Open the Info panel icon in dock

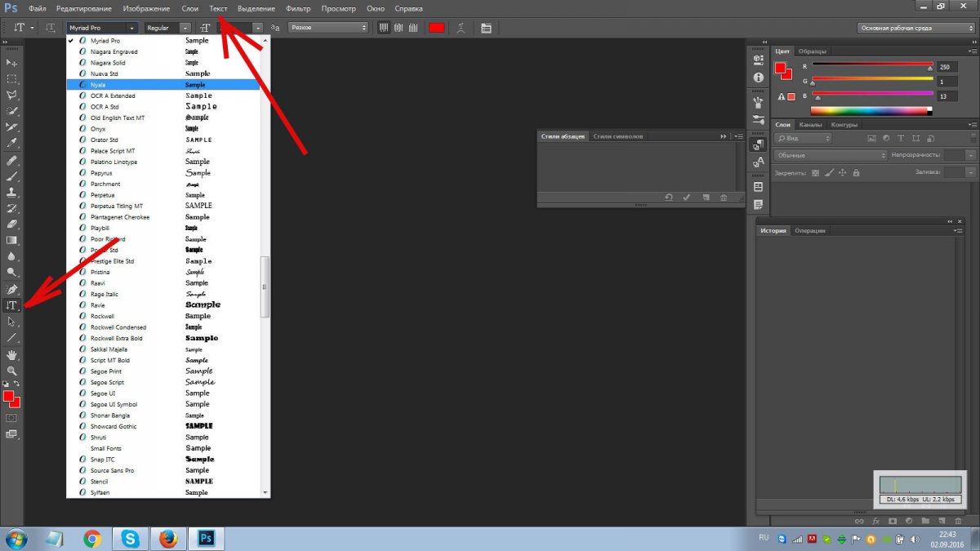point(759,77)
